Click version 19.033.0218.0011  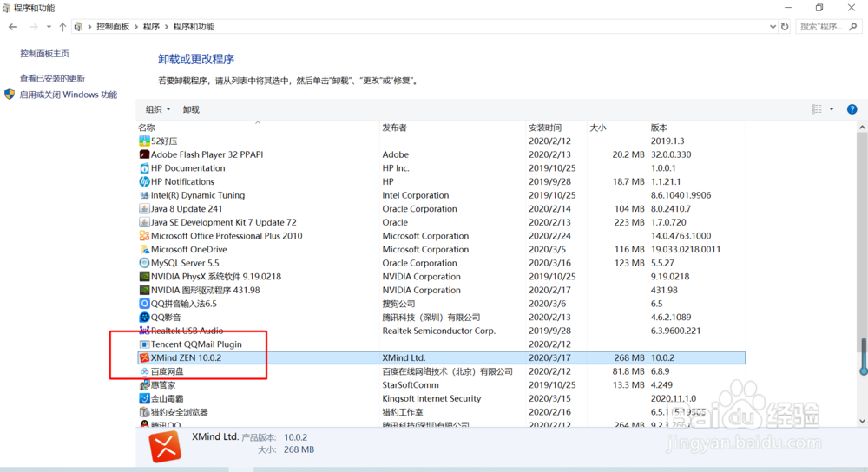(x=686, y=250)
